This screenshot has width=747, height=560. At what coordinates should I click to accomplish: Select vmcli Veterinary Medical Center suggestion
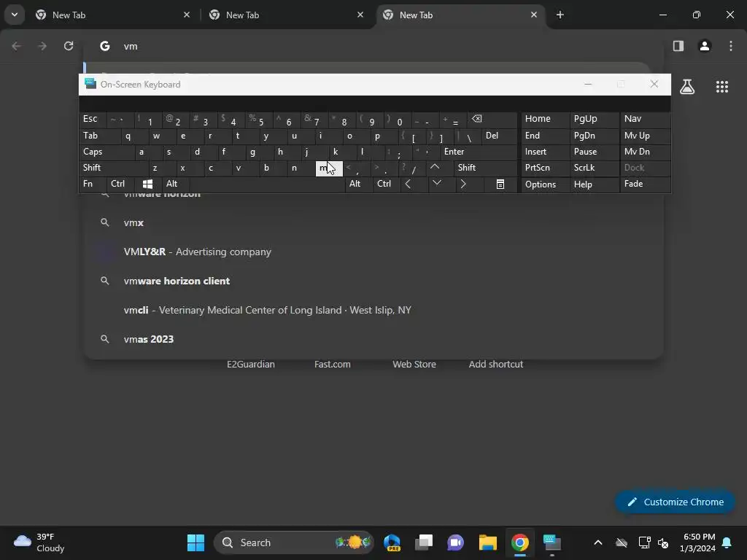[373, 310]
